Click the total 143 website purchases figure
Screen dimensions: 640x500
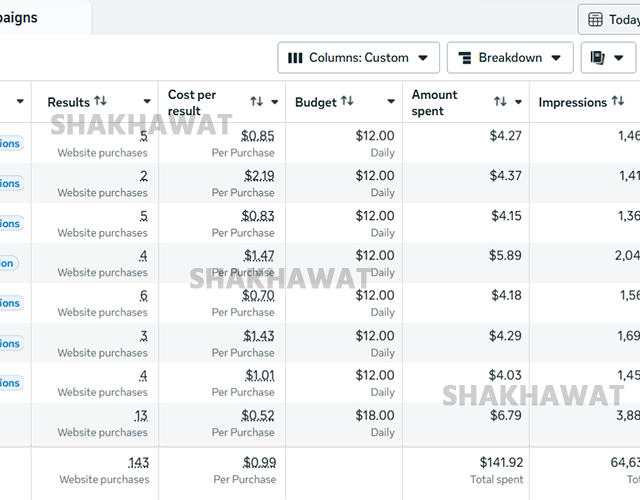(138, 462)
